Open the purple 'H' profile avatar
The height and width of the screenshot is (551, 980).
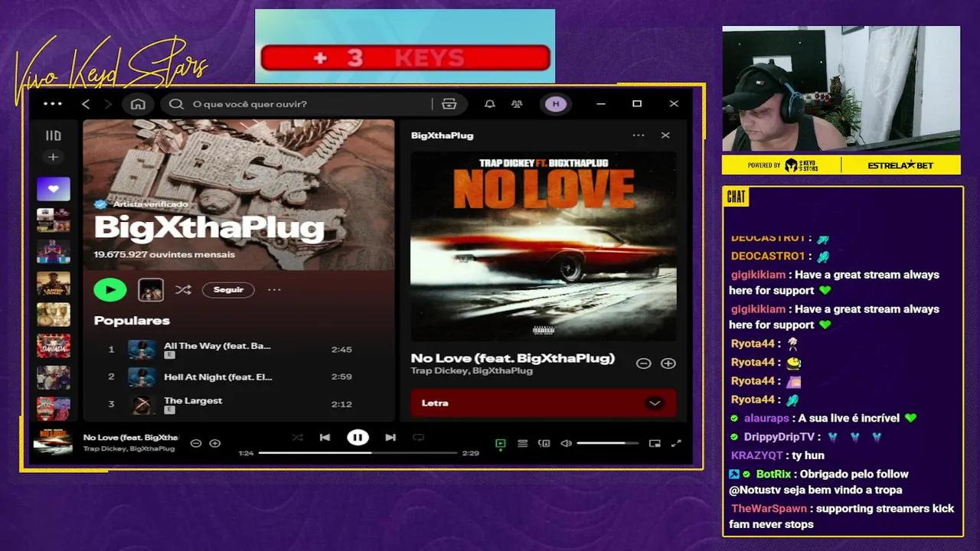coord(556,104)
